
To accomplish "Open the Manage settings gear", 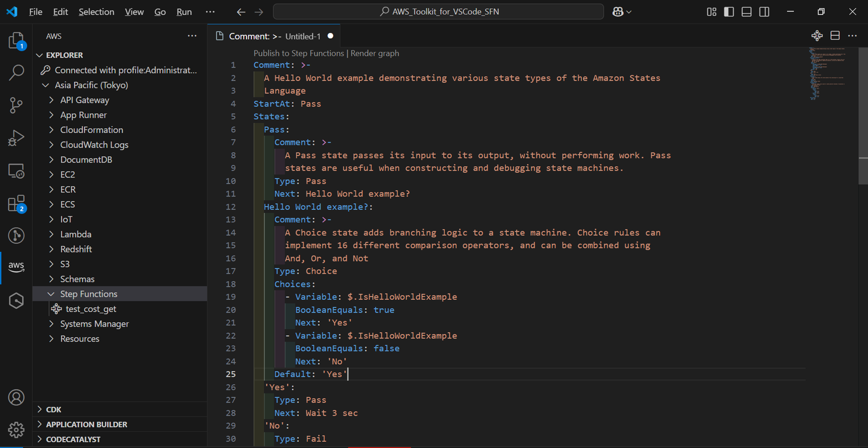I will pyautogui.click(x=16, y=430).
